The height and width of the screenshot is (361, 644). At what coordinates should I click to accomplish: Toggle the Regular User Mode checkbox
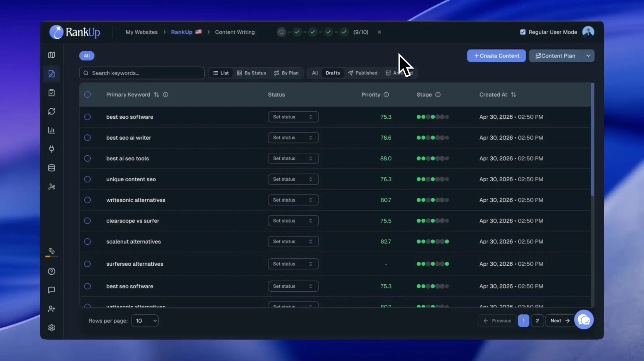tap(523, 32)
